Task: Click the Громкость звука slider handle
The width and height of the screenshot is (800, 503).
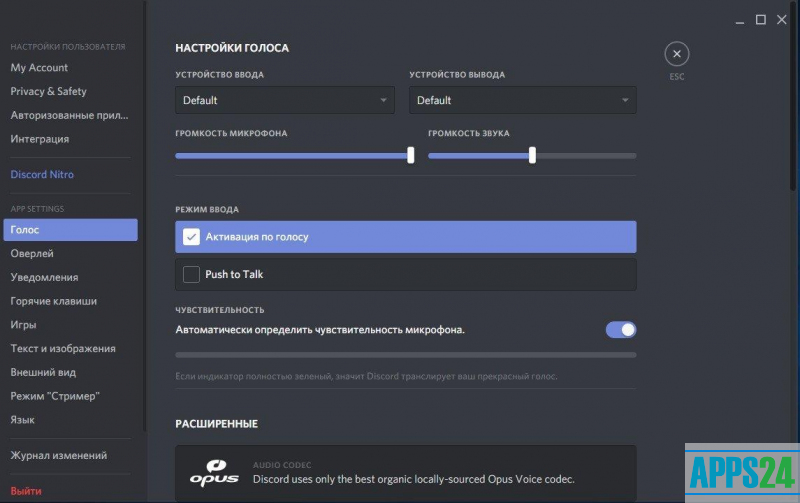Action: pos(532,155)
